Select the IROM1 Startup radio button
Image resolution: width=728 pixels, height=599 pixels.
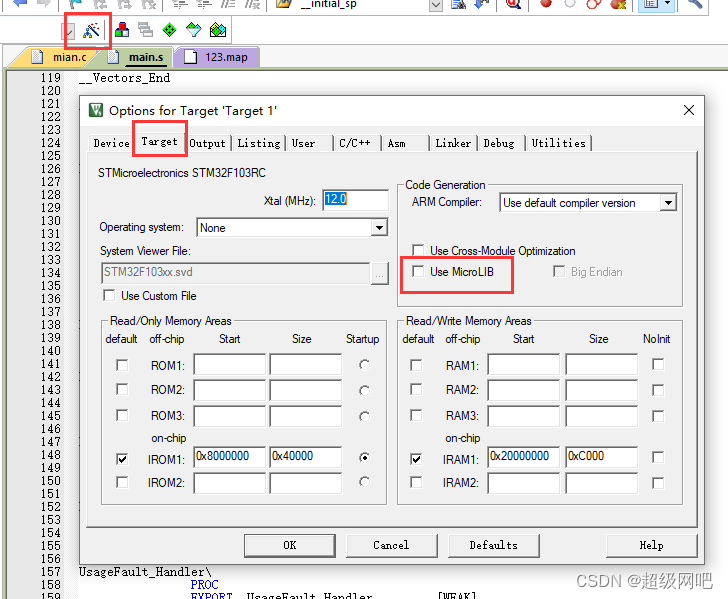click(364, 458)
